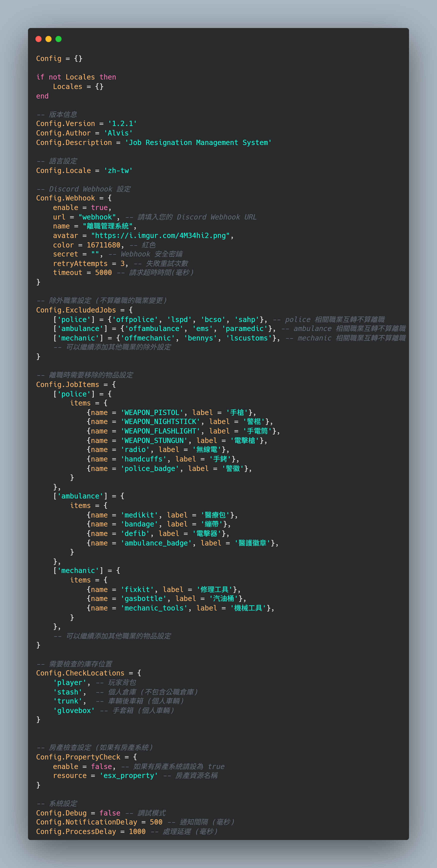Viewport: 437px width, 868px height.
Task: Click 'WEAPON_FLASHLIGHT' item name
Action: 160,431
